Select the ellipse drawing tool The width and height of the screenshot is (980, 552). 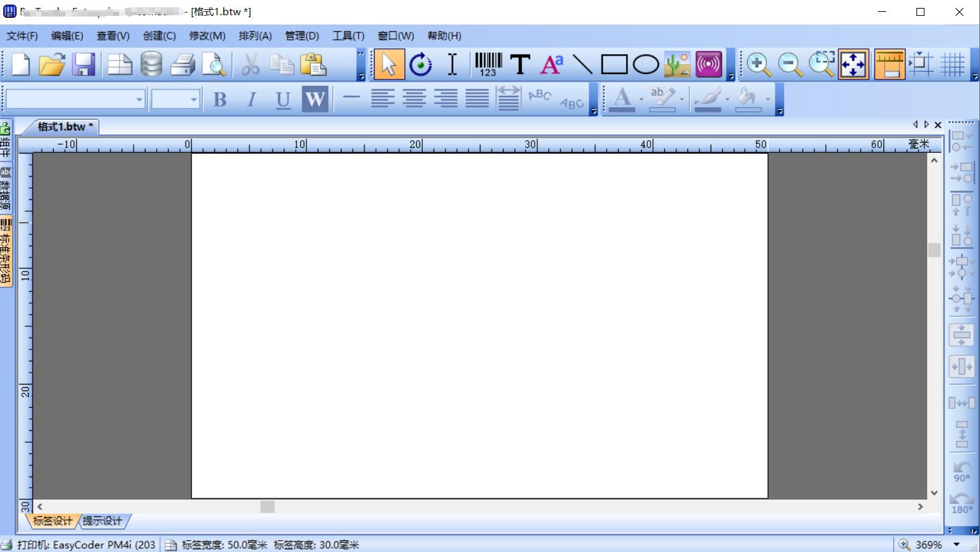pos(646,64)
